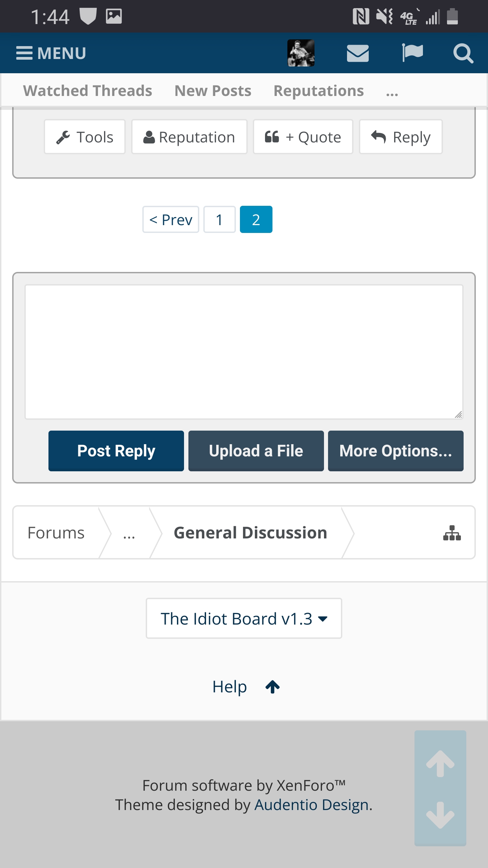This screenshot has width=488, height=868.
Task: Go to the New Posts tab
Action: [x=213, y=91]
